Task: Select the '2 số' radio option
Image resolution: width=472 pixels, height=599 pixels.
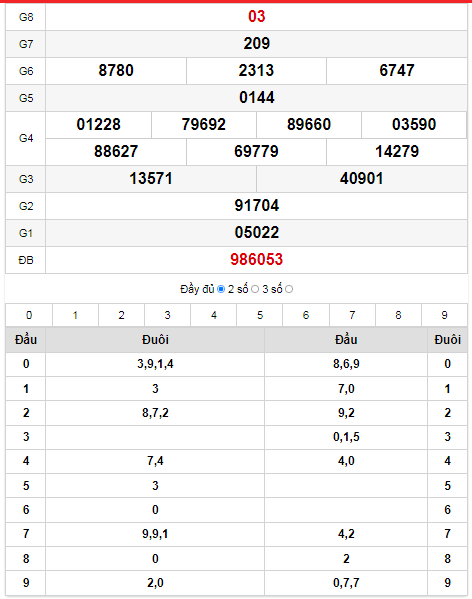Action: coord(255,289)
